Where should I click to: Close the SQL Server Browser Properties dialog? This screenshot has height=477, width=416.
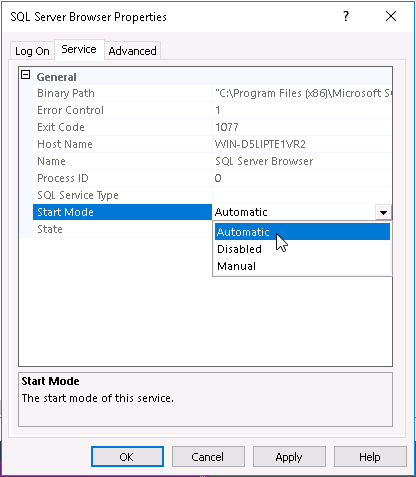(391, 16)
